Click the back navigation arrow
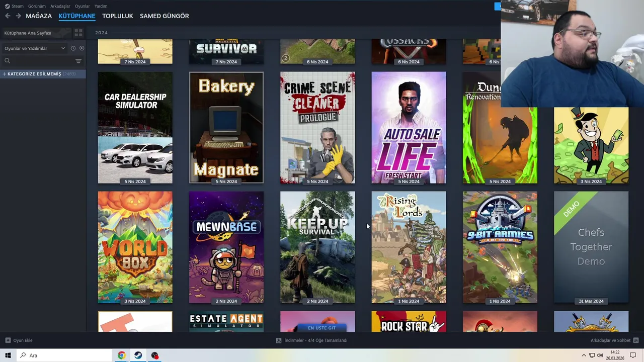This screenshot has width=644, height=362. point(8,16)
